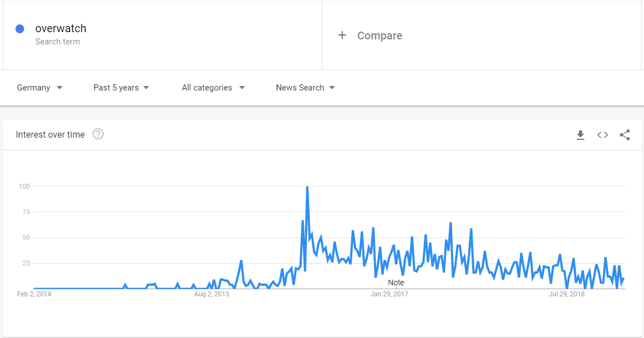The height and width of the screenshot is (338, 644).
Task: Click the Interest over time heading
Action: point(50,134)
